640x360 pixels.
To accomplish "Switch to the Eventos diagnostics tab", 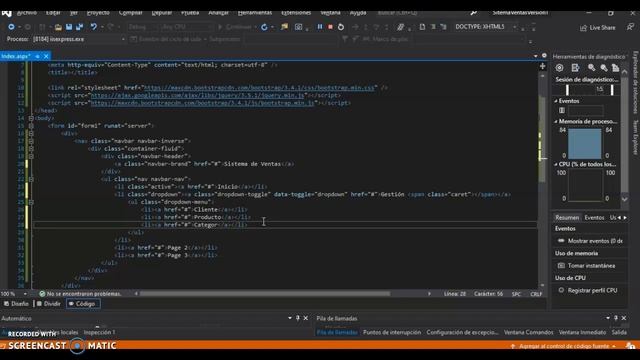I will pos(594,218).
